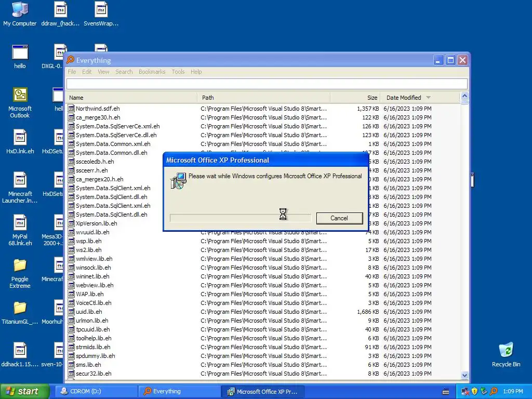The image size is (532, 399).
Task: Open the Bookmarks menu in Everything
Action: pyautogui.click(x=152, y=72)
